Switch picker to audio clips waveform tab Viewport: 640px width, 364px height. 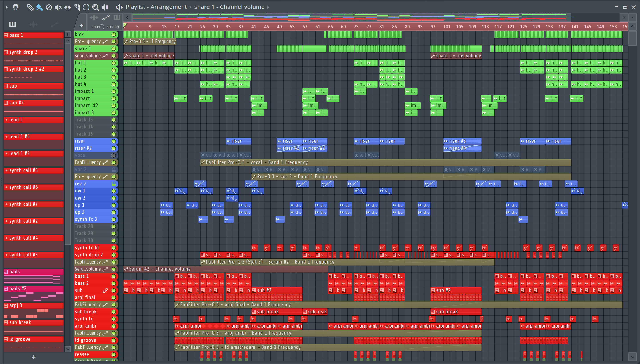coord(33,24)
